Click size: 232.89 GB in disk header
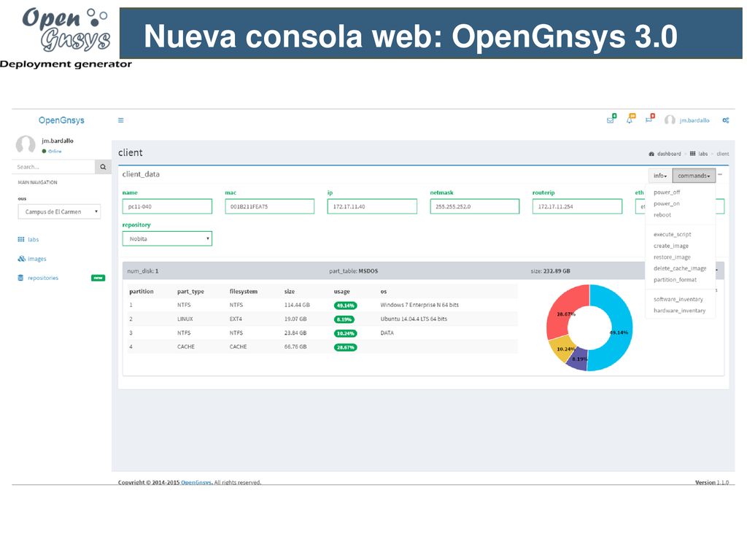Screen dimensions: 747x560 click(550, 271)
